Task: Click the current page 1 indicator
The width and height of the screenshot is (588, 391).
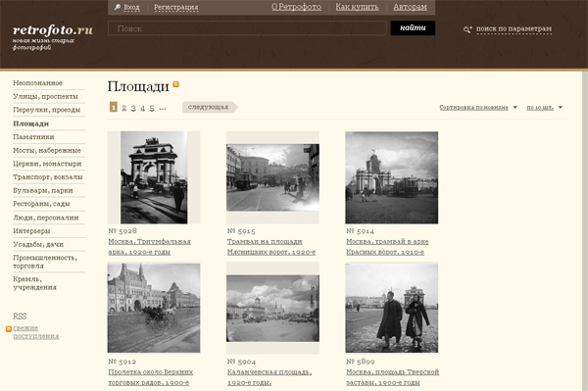Action: click(114, 107)
